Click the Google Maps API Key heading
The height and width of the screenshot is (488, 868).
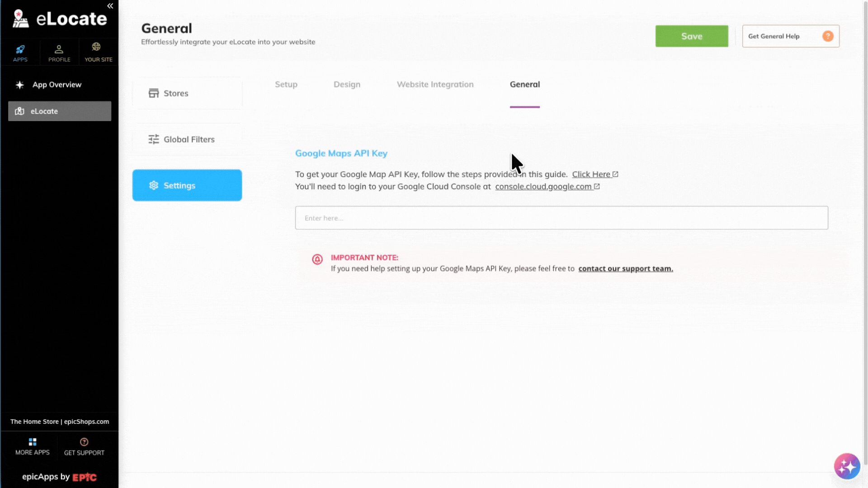pos(341,153)
